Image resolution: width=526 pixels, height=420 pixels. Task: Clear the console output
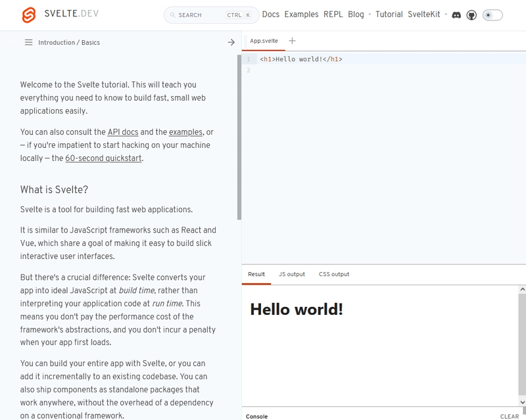click(x=509, y=416)
